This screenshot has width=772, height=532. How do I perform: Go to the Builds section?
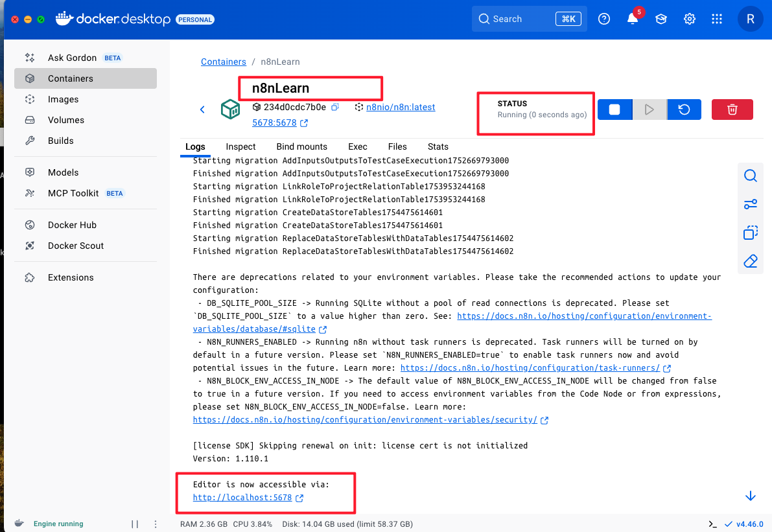point(85,140)
